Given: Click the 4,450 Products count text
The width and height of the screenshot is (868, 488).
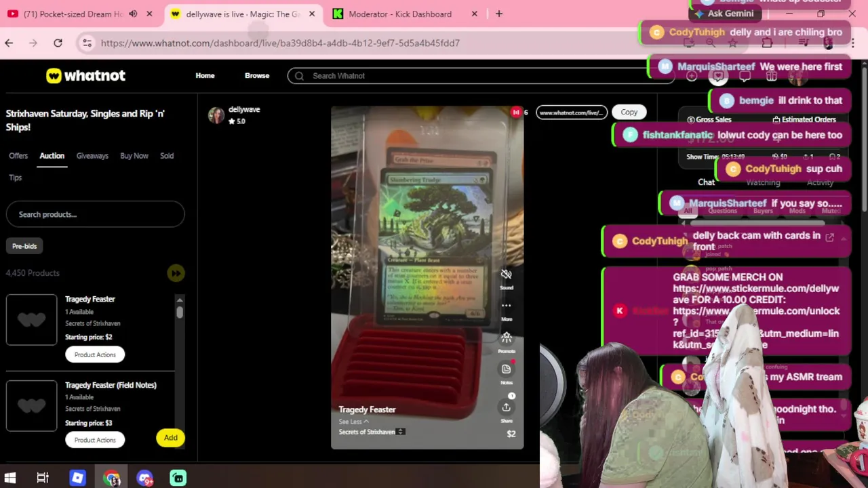Looking at the screenshot, I should [x=33, y=273].
